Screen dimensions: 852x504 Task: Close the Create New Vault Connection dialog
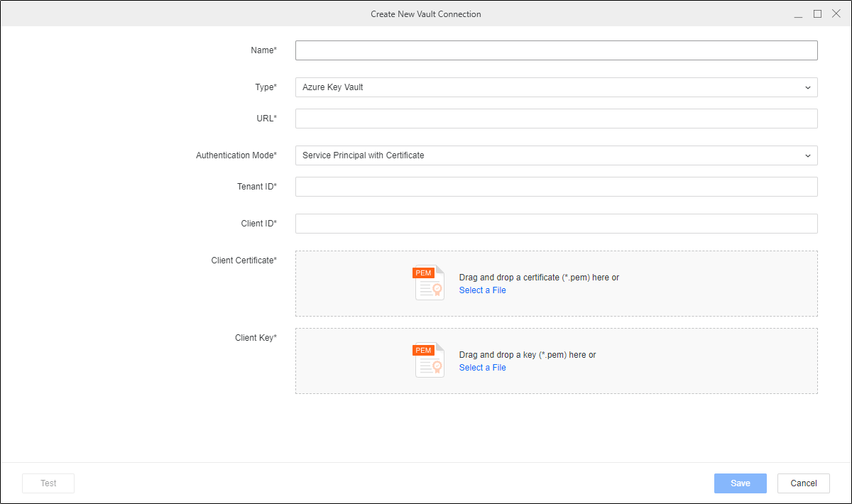tap(836, 14)
